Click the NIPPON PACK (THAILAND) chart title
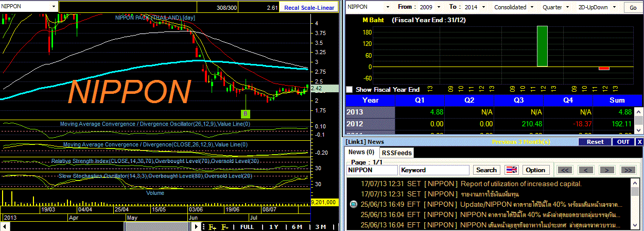The image size is (644, 231). click(154, 18)
